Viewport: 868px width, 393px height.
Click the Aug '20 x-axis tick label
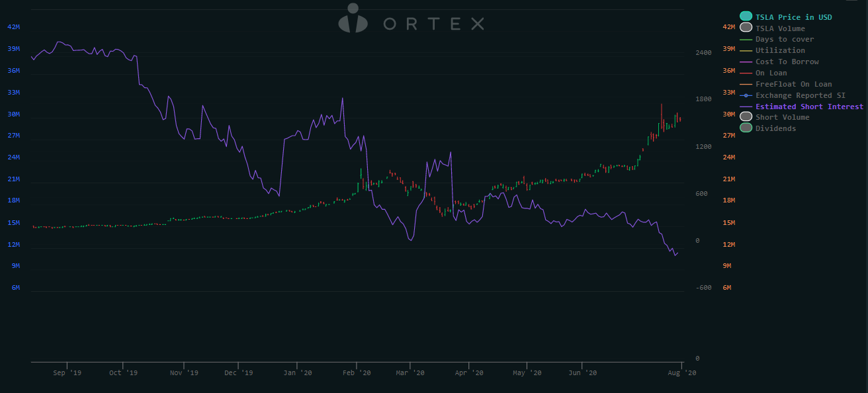681,373
